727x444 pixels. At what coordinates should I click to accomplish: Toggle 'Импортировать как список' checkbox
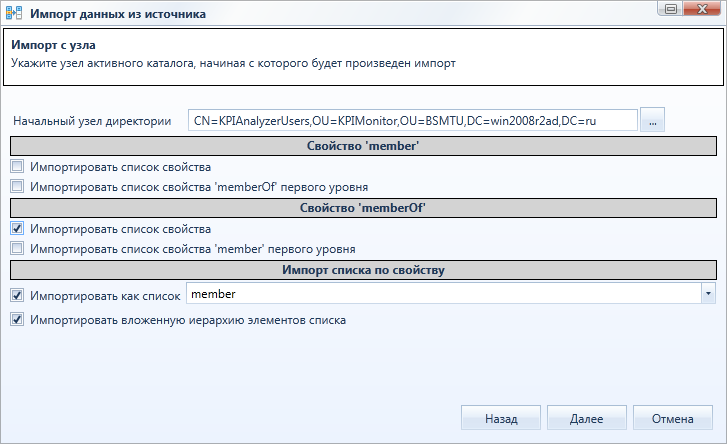tap(17, 295)
